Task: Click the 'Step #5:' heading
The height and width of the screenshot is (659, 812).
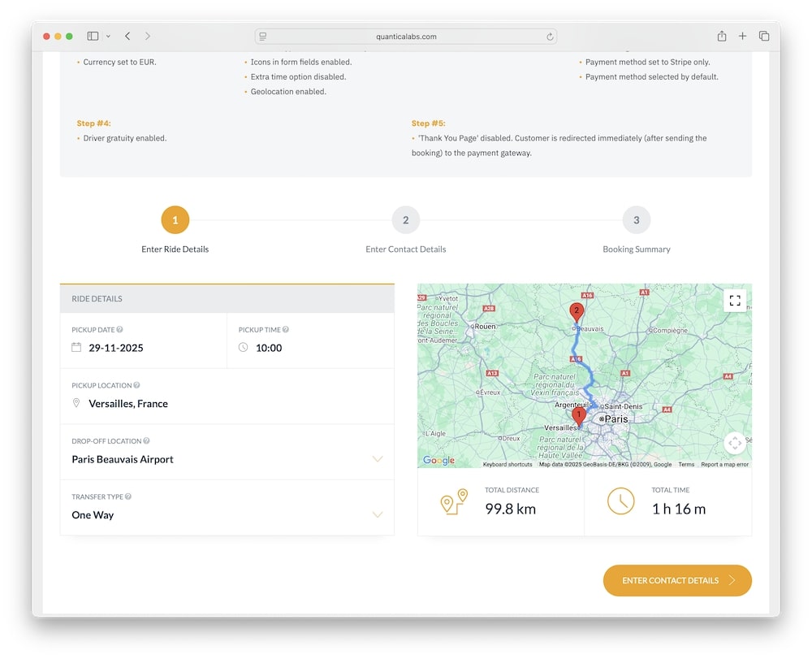Action: pyautogui.click(x=428, y=124)
